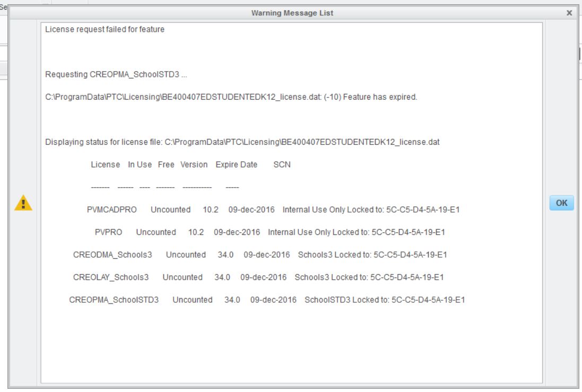This screenshot has height=392, width=582.
Task: Click 'SchoolSTD3 Locked to' text in last row
Action: tap(346, 300)
